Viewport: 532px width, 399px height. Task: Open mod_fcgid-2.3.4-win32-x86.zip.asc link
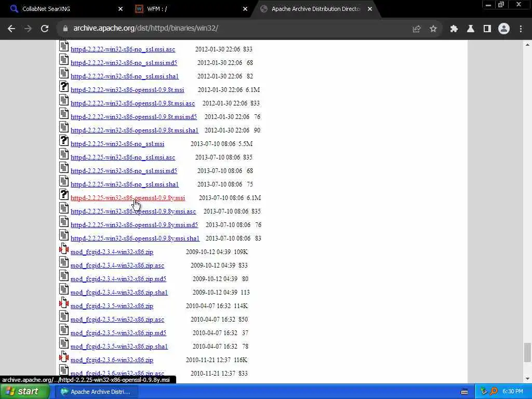(x=117, y=265)
